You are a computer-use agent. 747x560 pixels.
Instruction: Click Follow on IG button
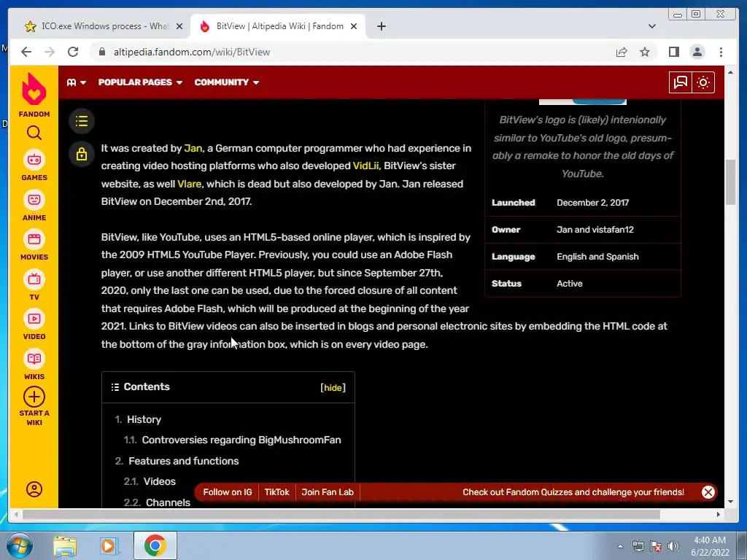228,492
